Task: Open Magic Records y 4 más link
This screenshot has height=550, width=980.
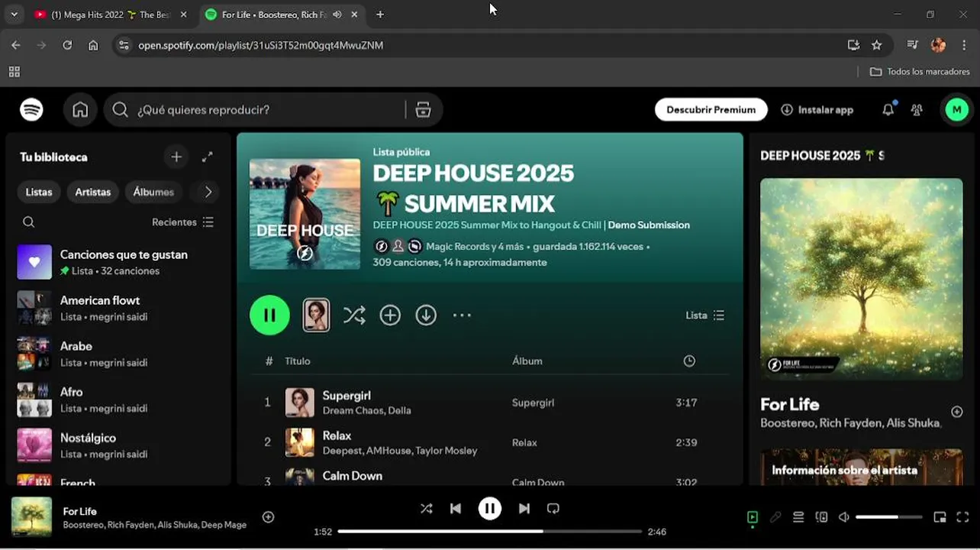Action: click(x=475, y=247)
